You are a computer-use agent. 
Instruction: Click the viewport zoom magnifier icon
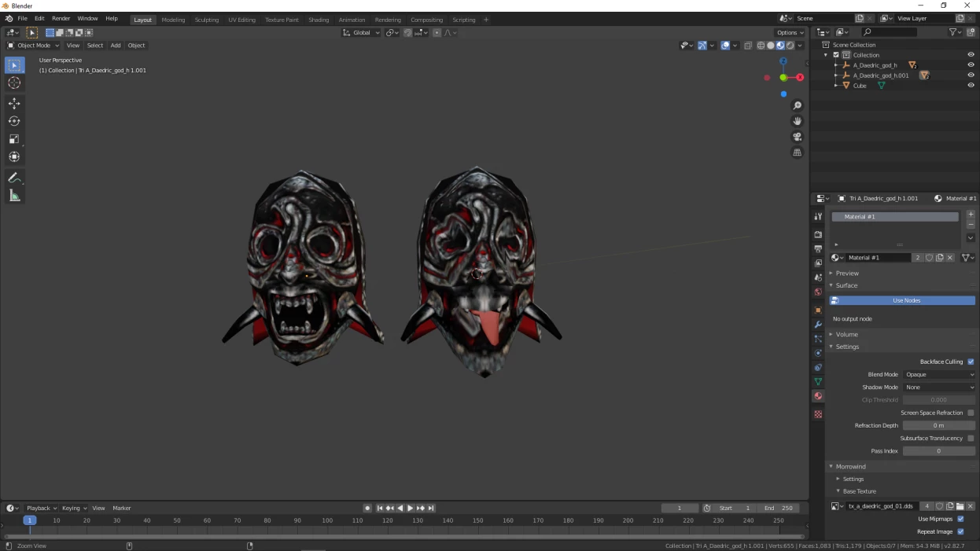pyautogui.click(x=797, y=106)
